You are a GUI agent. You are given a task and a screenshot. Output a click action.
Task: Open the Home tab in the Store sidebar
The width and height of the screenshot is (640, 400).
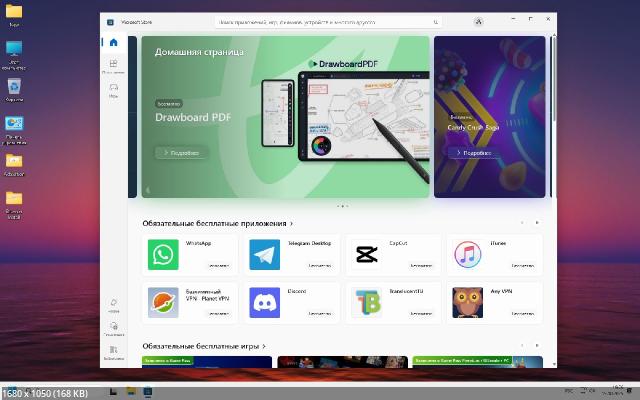[x=113, y=43]
